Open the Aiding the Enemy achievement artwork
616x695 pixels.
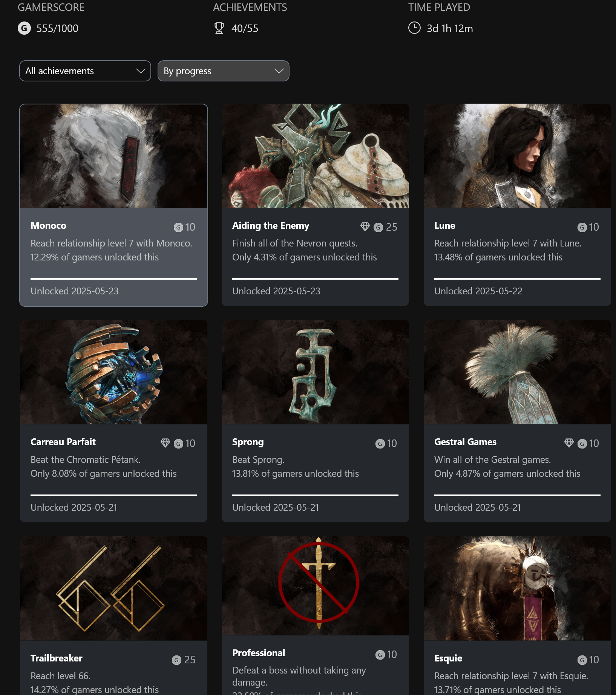point(315,156)
